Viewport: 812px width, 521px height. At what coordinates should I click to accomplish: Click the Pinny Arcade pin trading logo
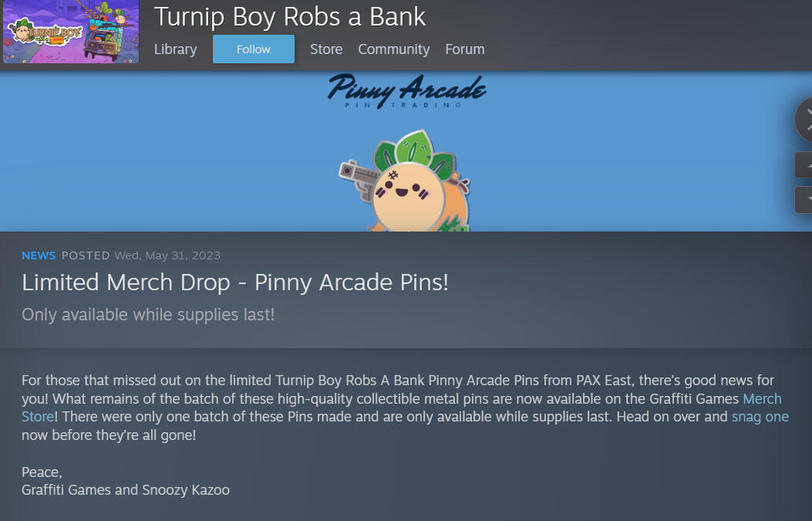(x=407, y=91)
